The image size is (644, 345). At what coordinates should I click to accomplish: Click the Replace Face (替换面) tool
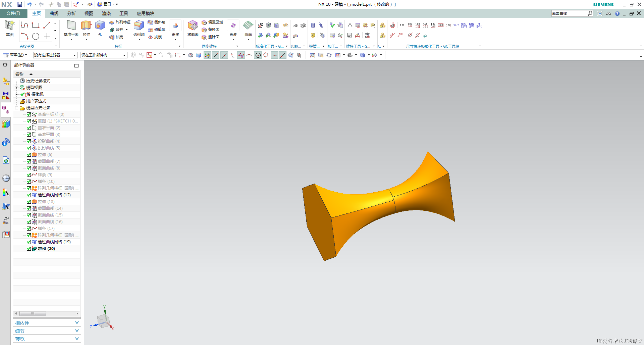tap(211, 30)
